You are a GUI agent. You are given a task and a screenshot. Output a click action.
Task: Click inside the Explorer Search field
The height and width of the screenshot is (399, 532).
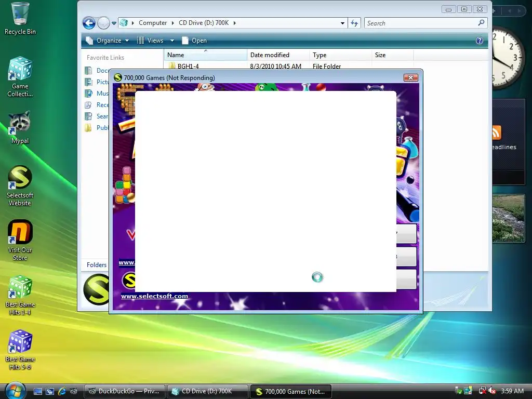(421, 23)
